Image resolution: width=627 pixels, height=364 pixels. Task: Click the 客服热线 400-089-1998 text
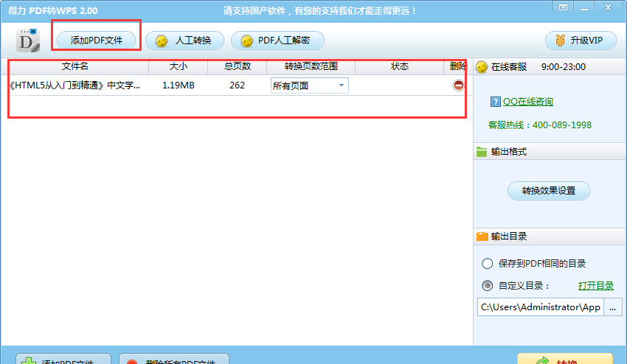pyautogui.click(x=540, y=125)
